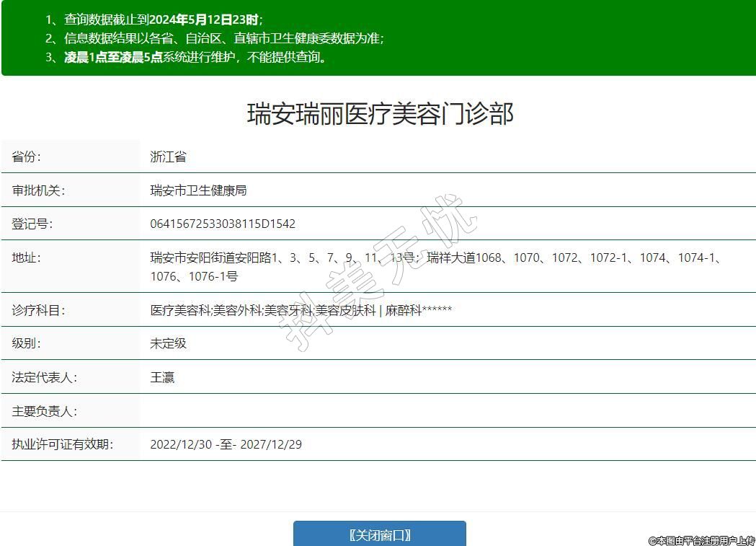The height and width of the screenshot is (546, 756).
Task: Select the 级别 row label
Action: 27,343
